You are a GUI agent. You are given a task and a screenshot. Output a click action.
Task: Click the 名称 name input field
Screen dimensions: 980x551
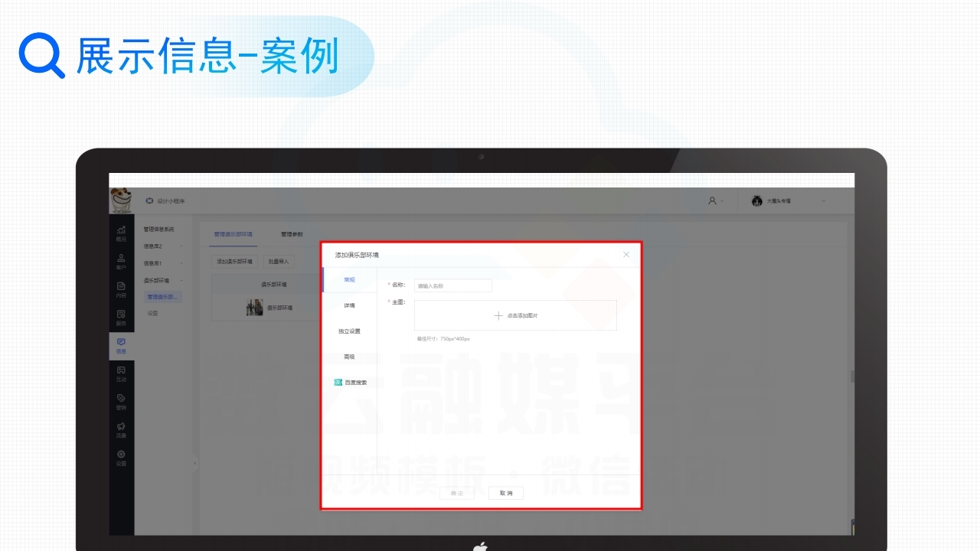point(453,285)
